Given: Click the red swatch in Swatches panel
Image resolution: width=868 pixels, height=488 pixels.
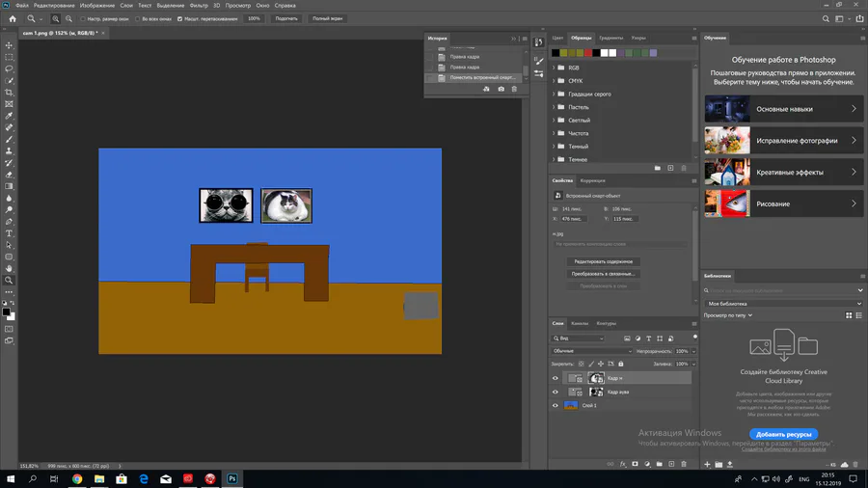Looking at the screenshot, I should coord(588,53).
